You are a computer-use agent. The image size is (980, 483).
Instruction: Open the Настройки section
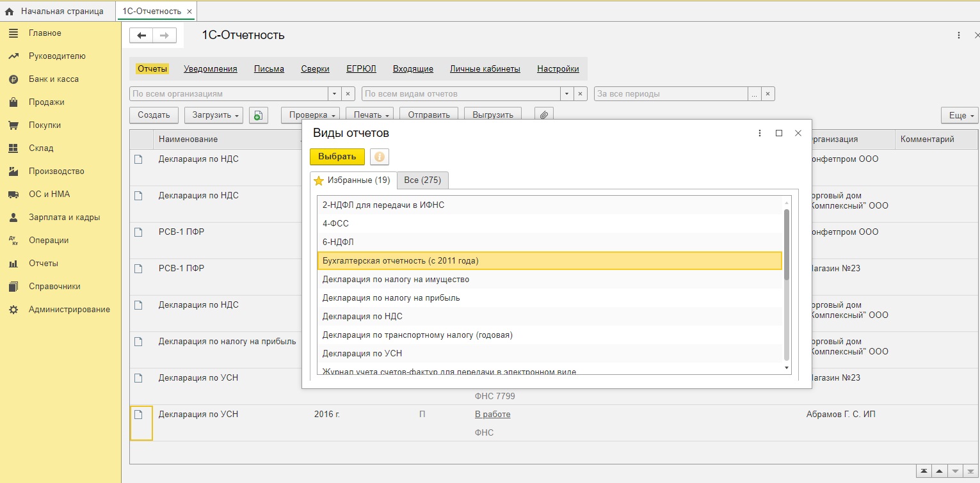[x=558, y=68]
